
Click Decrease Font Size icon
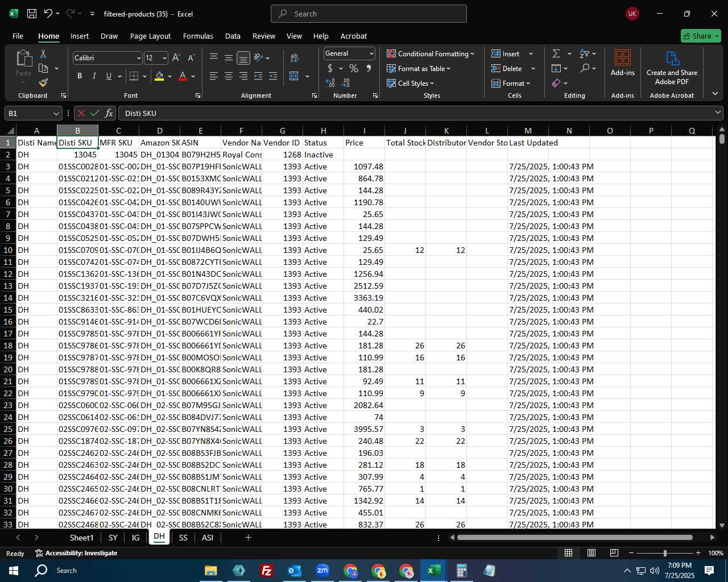click(x=191, y=58)
